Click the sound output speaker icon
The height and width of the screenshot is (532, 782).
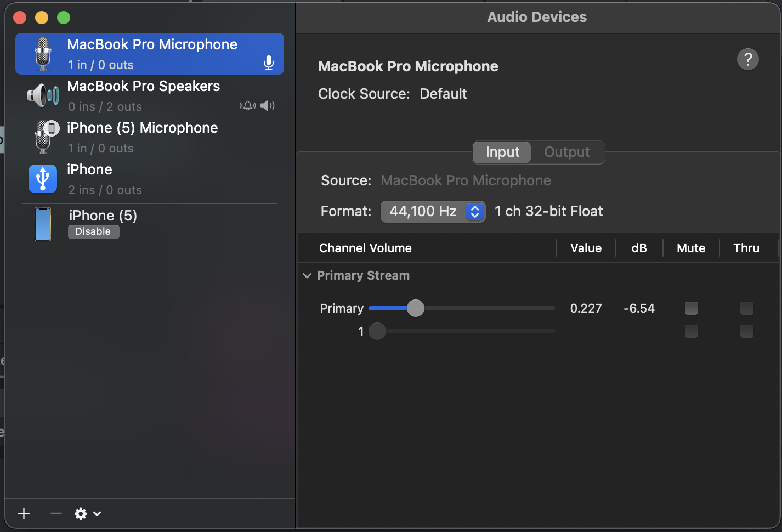point(268,105)
